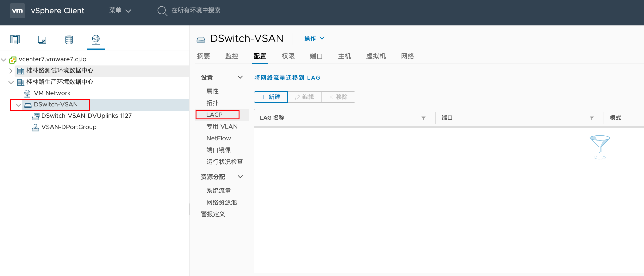This screenshot has height=276, width=644.
Task: Click the global search input field
Action: [196, 10]
